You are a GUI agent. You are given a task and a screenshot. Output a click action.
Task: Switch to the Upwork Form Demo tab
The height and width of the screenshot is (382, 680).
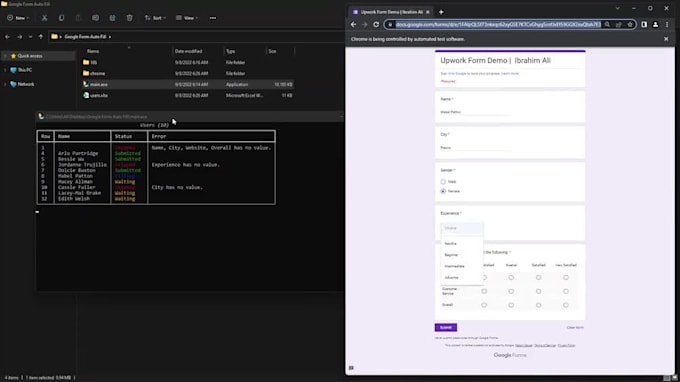coord(390,12)
